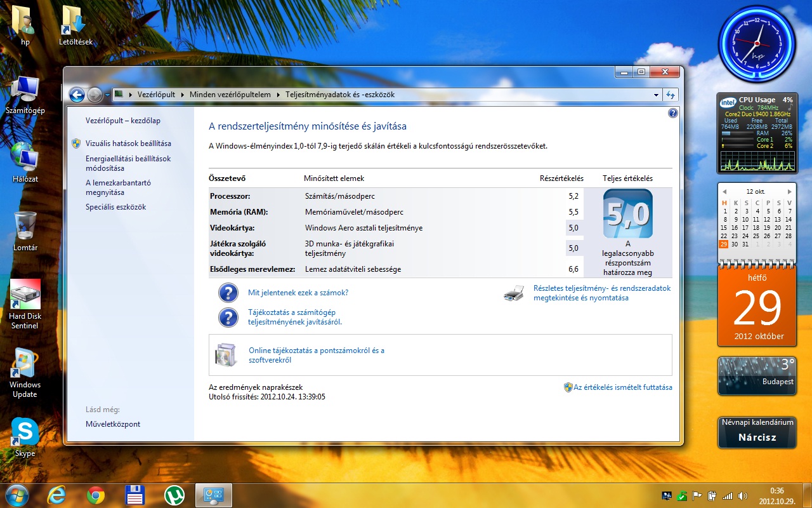
Task: Open Energiaellátási beállítások módosítása
Action: click(x=128, y=163)
